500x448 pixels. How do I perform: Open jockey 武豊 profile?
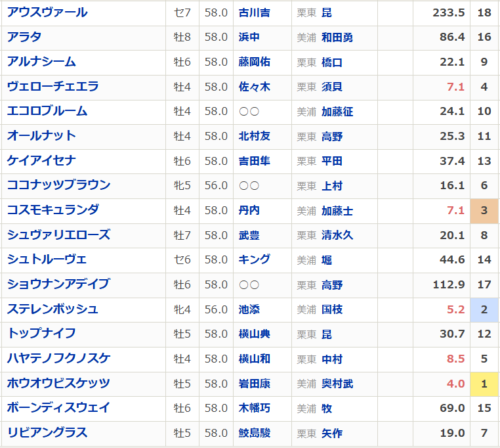(249, 235)
